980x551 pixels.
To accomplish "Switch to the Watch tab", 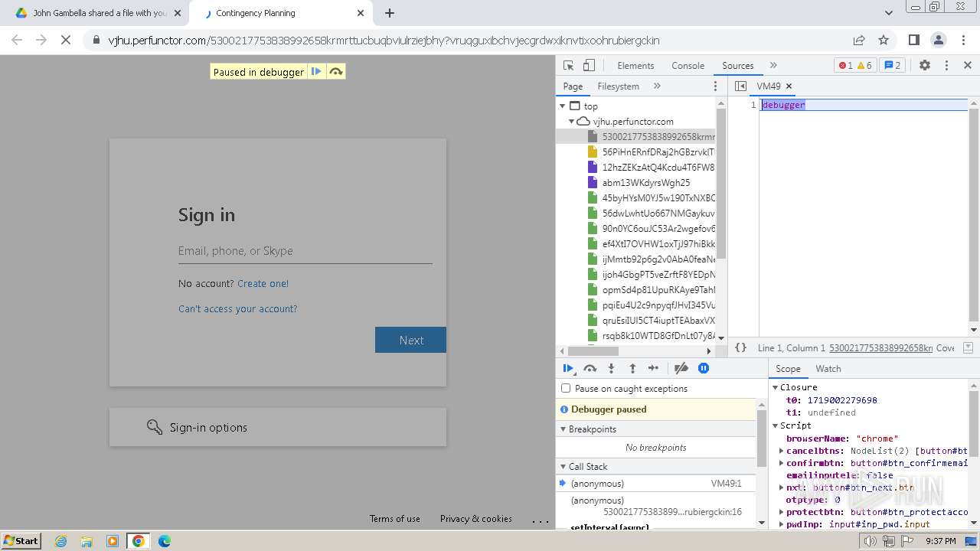I will click(x=828, y=369).
